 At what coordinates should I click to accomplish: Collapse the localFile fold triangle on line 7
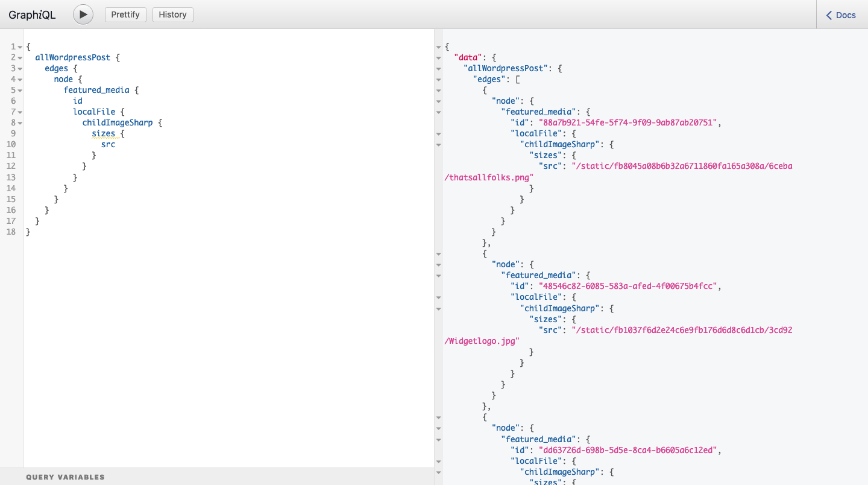click(19, 112)
